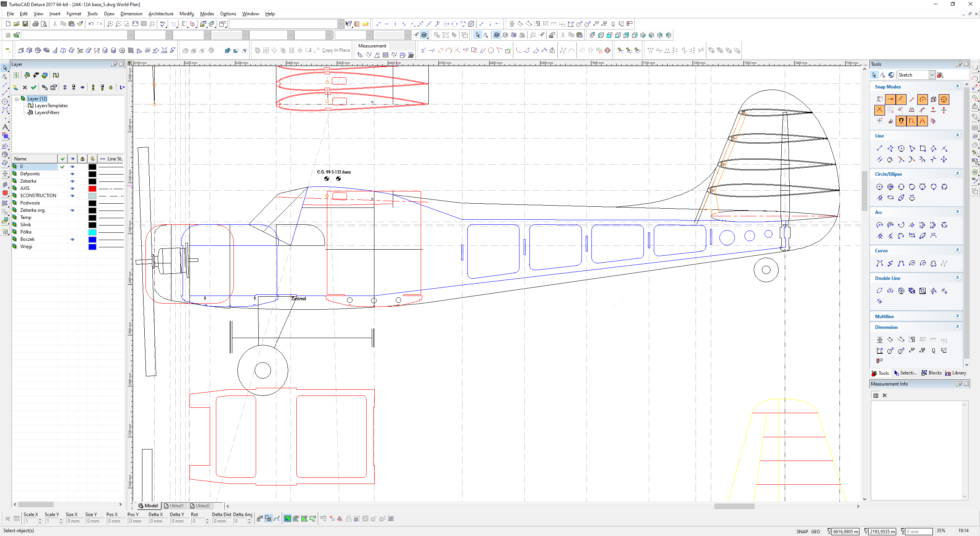
Task: Select center-and-point Circle tool
Action: [x=879, y=187]
